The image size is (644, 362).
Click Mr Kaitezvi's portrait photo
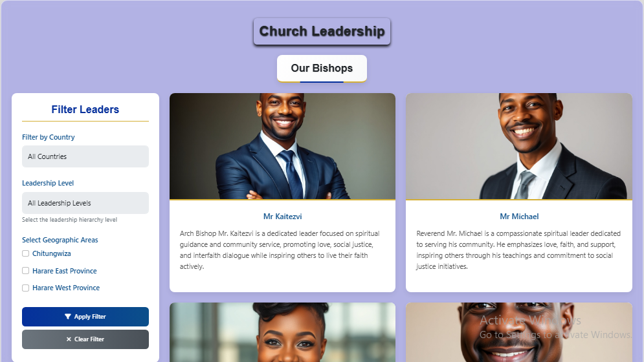282,146
